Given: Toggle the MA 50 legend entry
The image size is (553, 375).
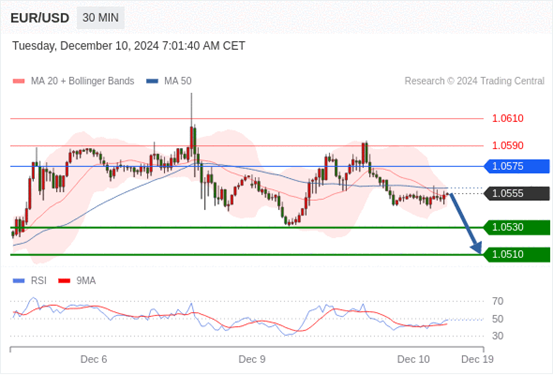Looking at the screenshot, I should click(x=169, y=81).
